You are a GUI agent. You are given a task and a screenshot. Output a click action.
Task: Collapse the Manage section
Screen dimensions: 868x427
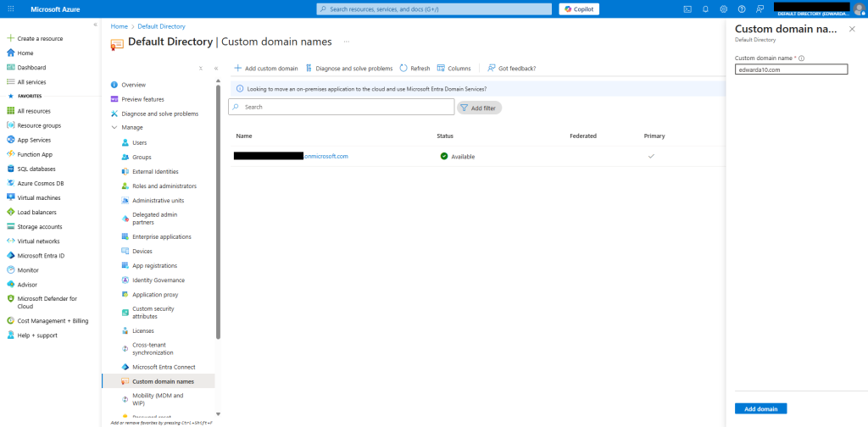[114, 127]
